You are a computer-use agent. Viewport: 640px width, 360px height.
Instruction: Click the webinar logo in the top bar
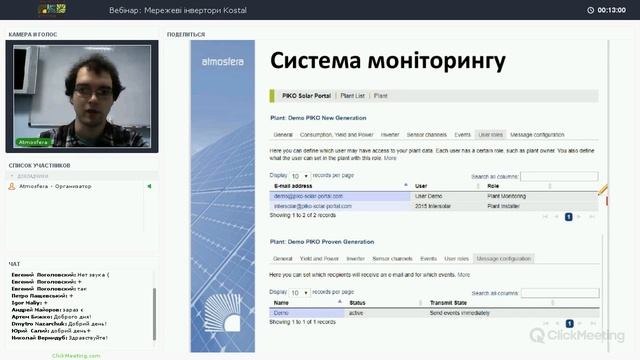(x=52, y=9)
